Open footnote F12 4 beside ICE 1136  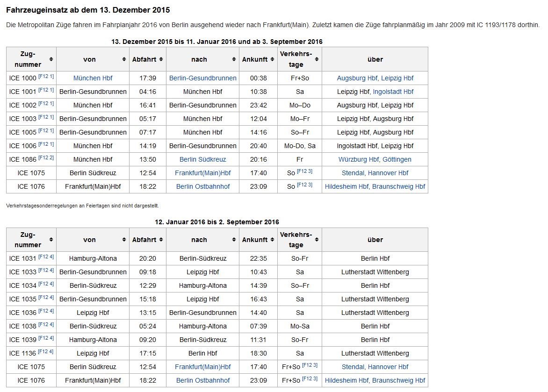pos(46,351)
